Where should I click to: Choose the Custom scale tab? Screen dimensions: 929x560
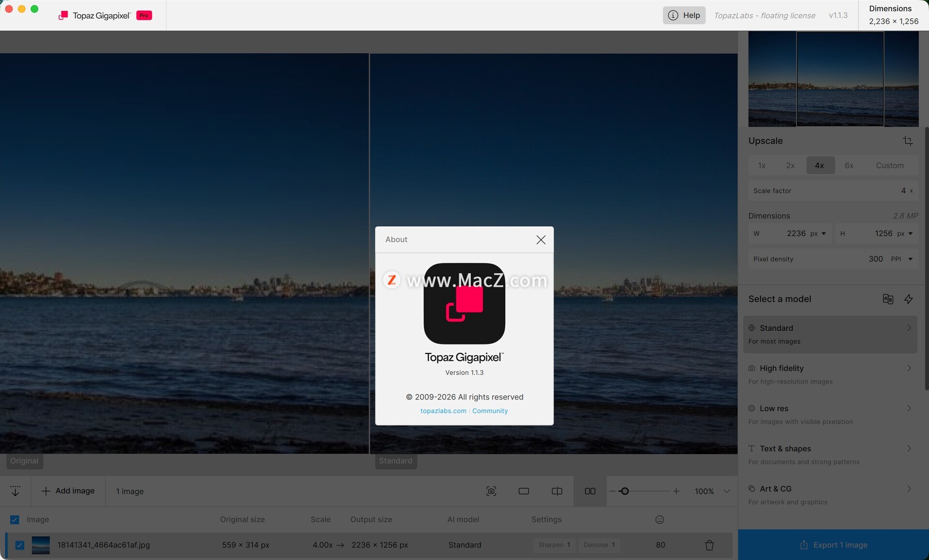[889, 165]
